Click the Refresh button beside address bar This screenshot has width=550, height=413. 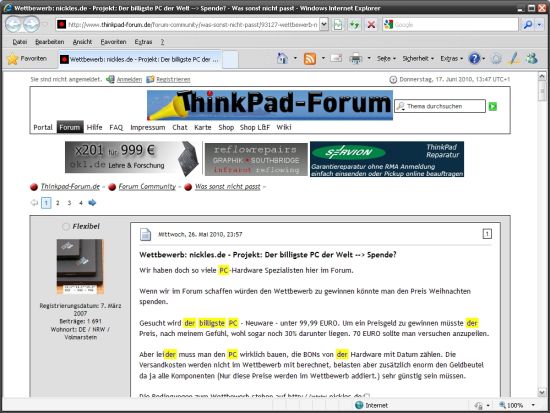[355, 25]
